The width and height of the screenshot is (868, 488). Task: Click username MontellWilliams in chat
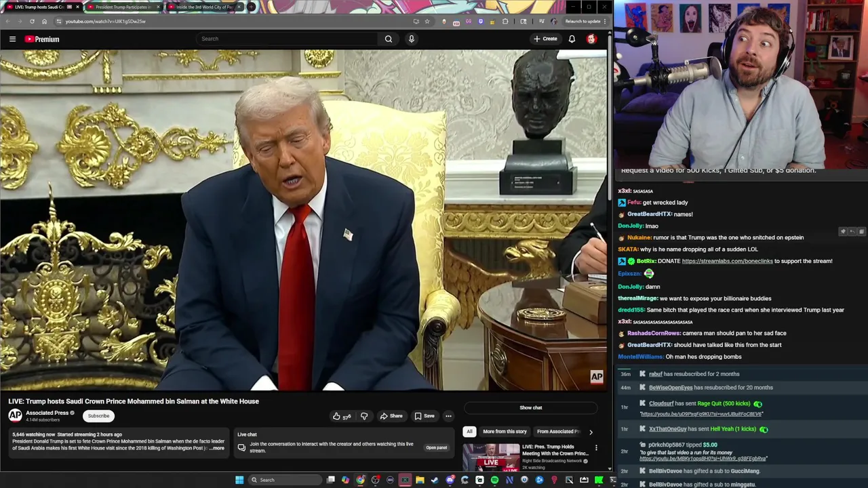640,357
